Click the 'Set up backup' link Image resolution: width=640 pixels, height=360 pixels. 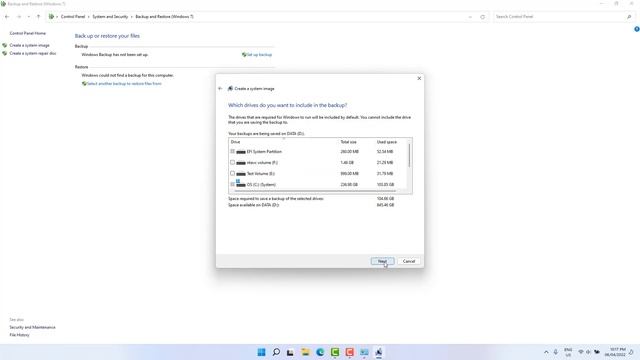(259, 55)
